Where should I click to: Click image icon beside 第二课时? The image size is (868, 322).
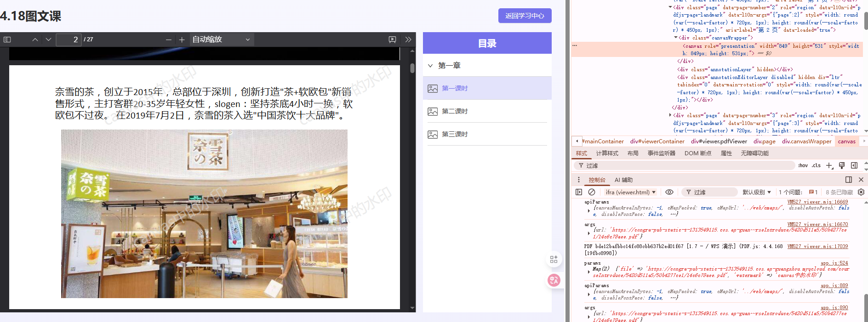coord(433,111)
